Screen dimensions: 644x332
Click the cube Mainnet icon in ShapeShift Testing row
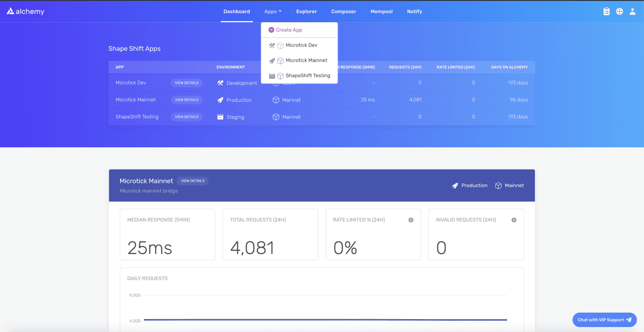point(276,116)
